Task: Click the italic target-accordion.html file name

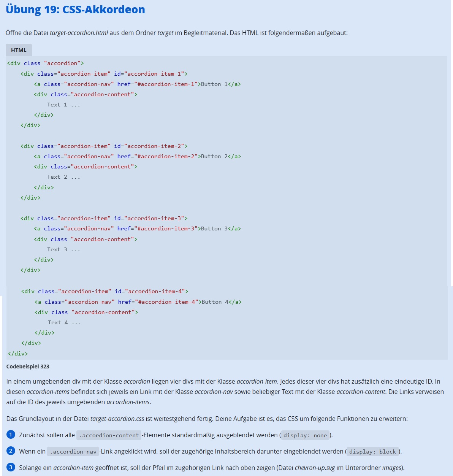Action: pos(79,33)
